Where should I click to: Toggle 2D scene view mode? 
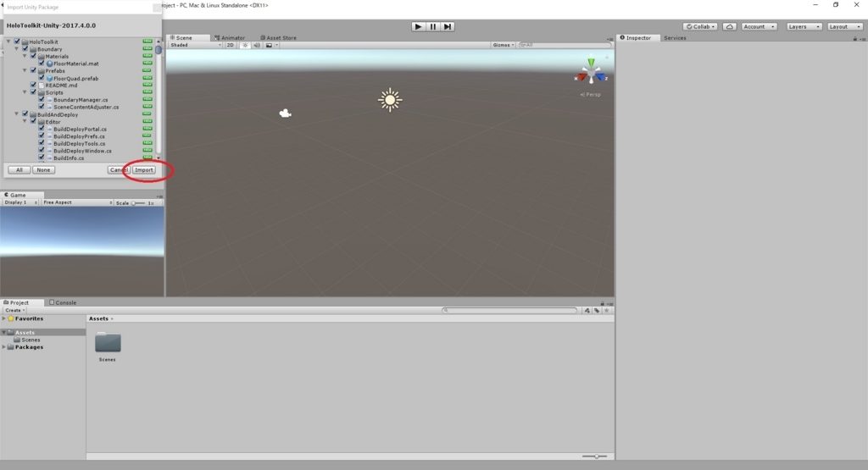pyautogui.click(x=231, y=45)
